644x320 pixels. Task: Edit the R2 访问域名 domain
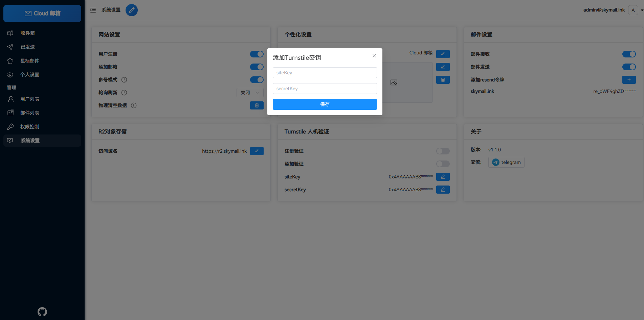click(x=257, y=151)
